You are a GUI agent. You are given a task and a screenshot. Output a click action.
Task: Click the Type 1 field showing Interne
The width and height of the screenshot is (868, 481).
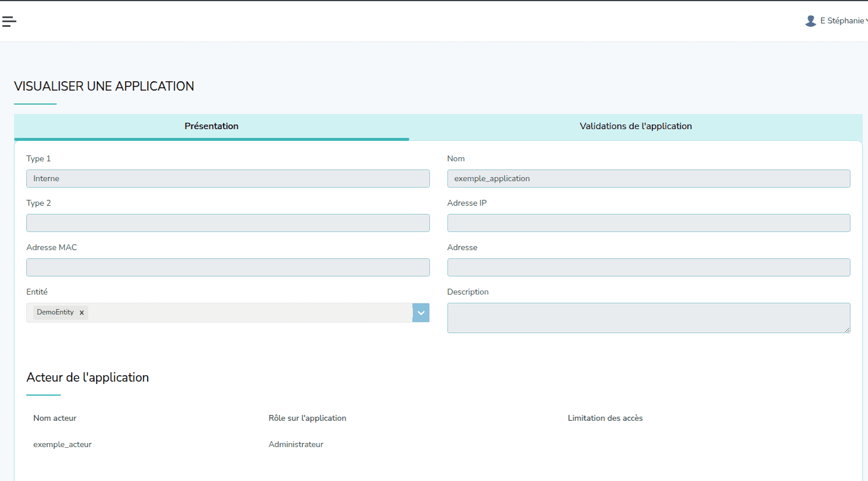click(x=228, y=179)
